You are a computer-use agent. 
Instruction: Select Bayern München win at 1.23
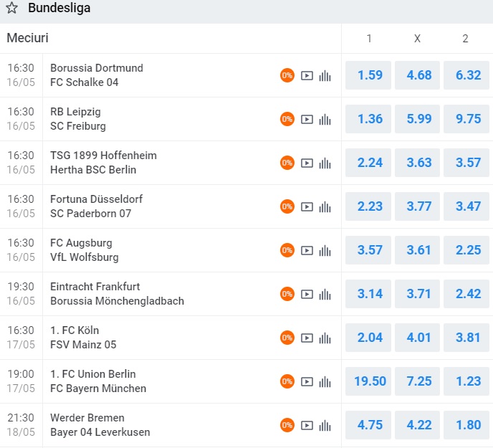pos(466,381)
